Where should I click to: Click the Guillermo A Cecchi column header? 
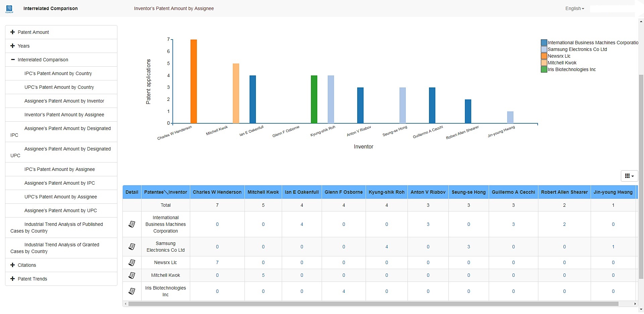click(514, 192)
